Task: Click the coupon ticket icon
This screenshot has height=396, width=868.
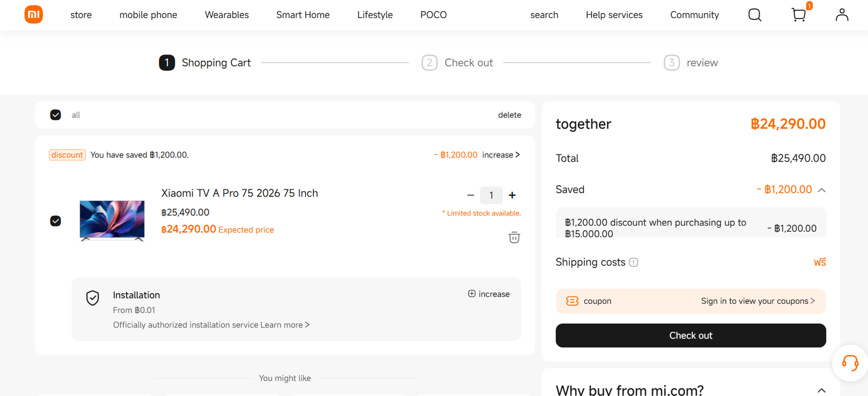Action: click(x=572, y=301)
